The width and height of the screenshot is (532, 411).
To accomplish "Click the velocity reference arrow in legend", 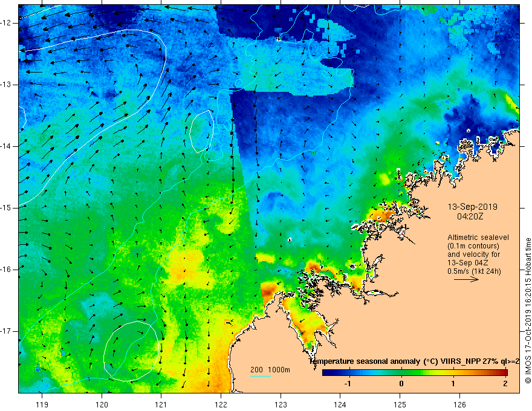I will [x=467, y=279].
